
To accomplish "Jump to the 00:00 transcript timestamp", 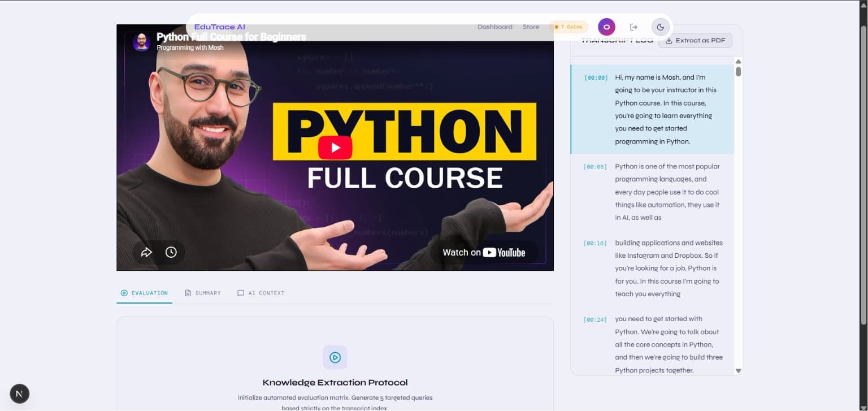I will click(x=596, y=78).
